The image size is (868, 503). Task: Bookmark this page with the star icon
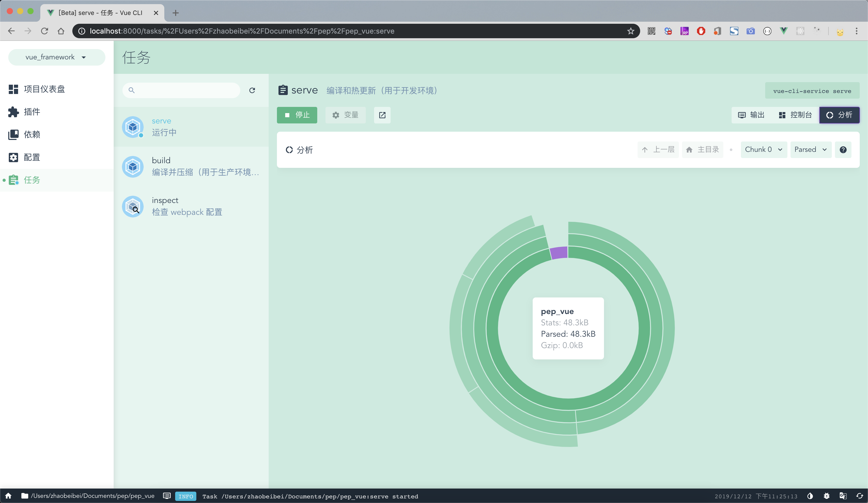point(630,31)
